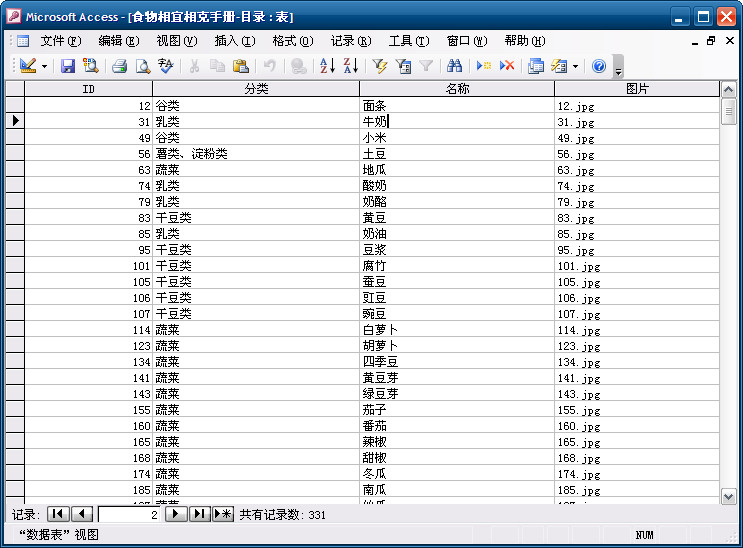This screenshot has height=548, width=743.
Task: Click the 胡萝卜 name cell
Action: 457,346
